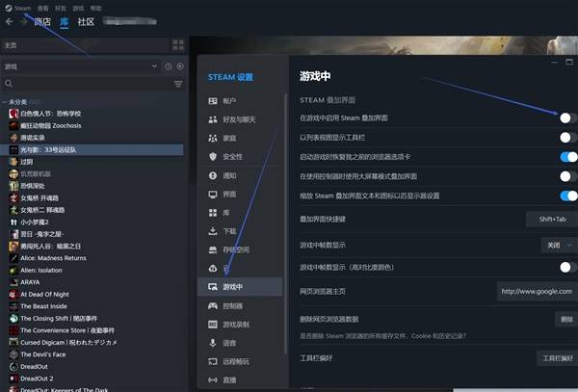
Task: Open the Interface (界面) settings section
Action: (240, 195)
